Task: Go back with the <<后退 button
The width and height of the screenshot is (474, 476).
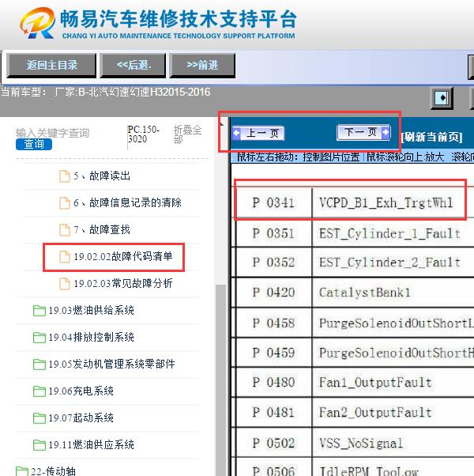Action: [x=133, y=66]
